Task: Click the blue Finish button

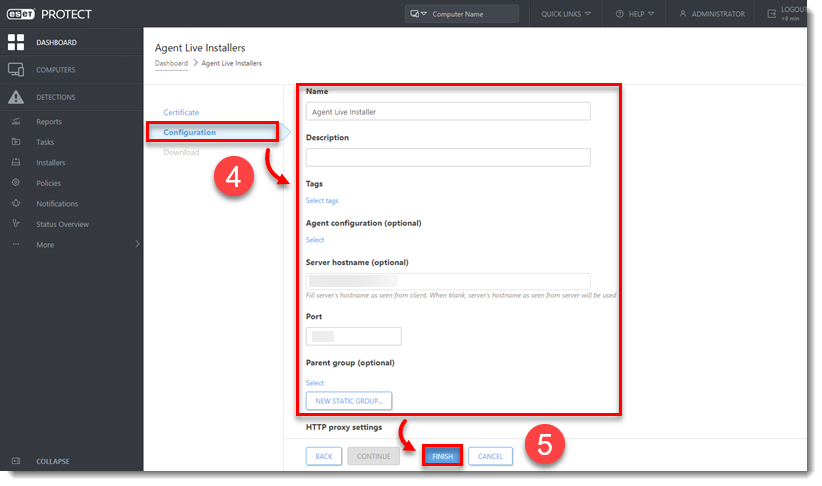Action: click(x=442, y=456)
